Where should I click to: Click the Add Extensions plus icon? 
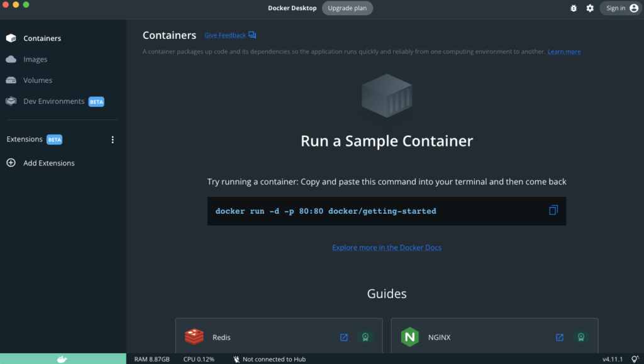point(10,163)
